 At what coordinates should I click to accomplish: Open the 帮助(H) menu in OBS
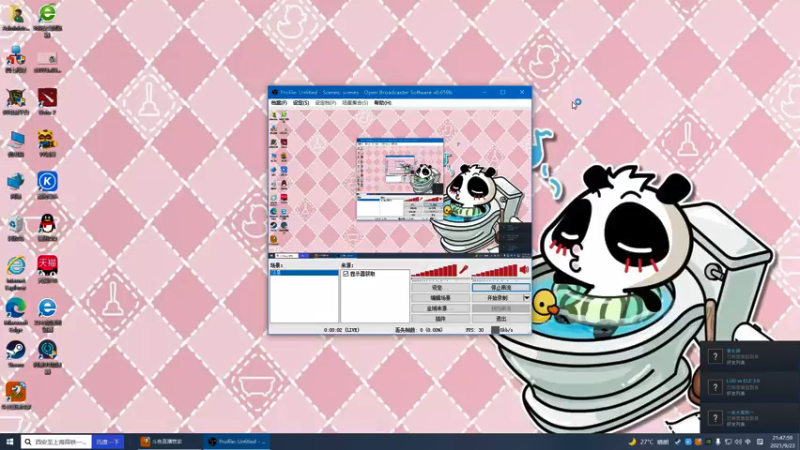coord(383,103)
